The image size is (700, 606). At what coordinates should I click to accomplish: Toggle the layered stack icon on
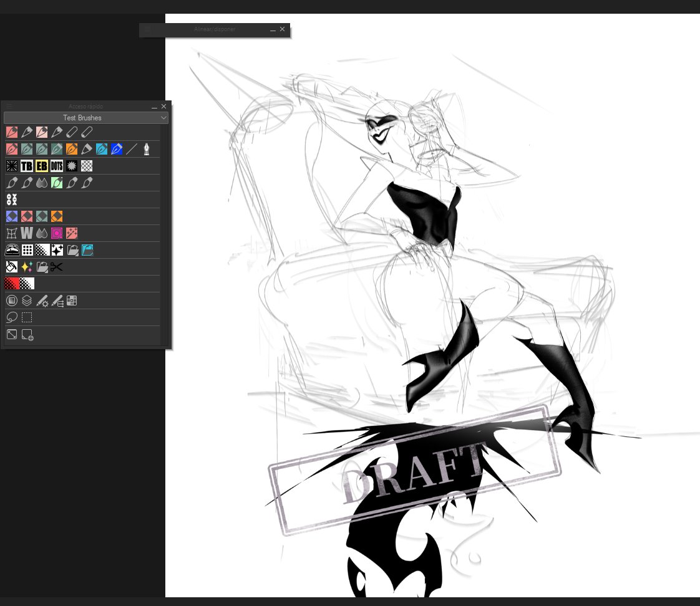pyautogui.click(x=26, y=300)
